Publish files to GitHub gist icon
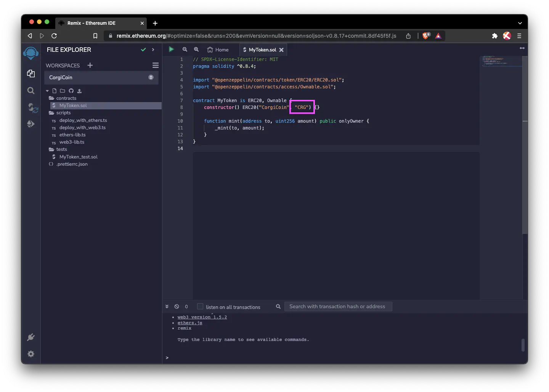549x392 pixels. click(71, 91)
